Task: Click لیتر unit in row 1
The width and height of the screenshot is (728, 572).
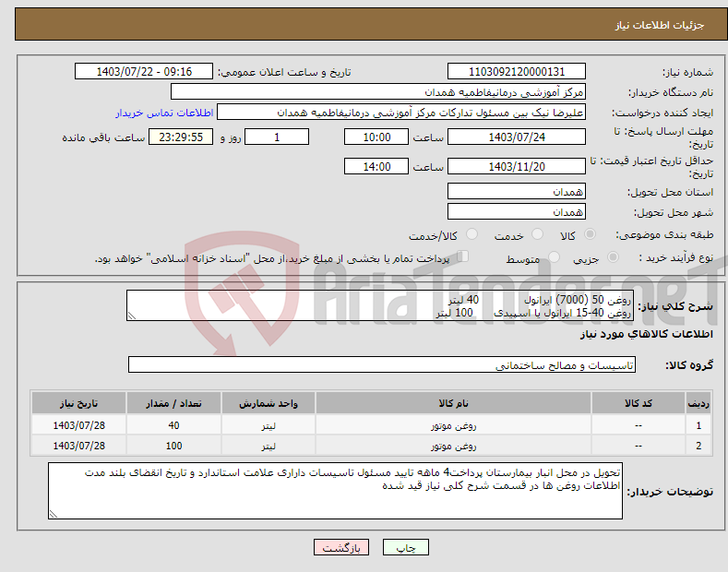Action: pyautogui.click(x=269, y=425)
